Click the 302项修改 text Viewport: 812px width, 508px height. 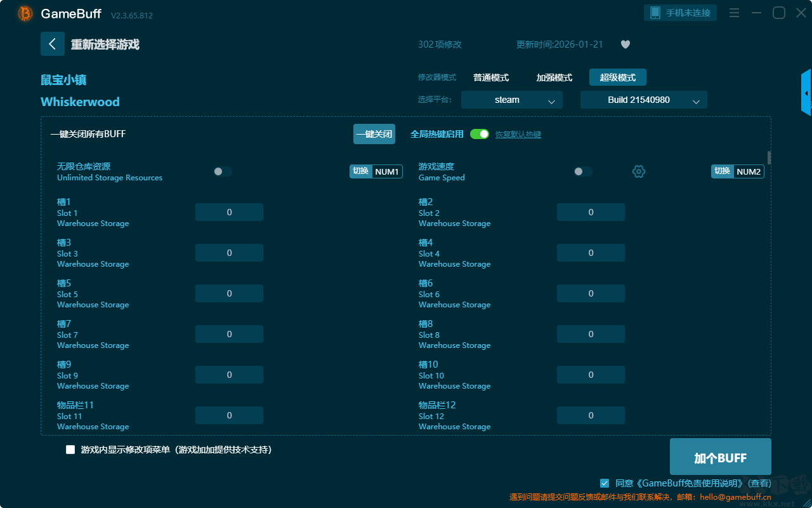pos(440,44)
